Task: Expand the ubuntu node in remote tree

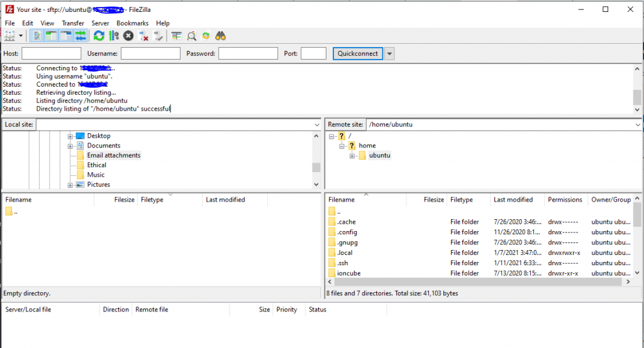Action: tap(352, 156)
